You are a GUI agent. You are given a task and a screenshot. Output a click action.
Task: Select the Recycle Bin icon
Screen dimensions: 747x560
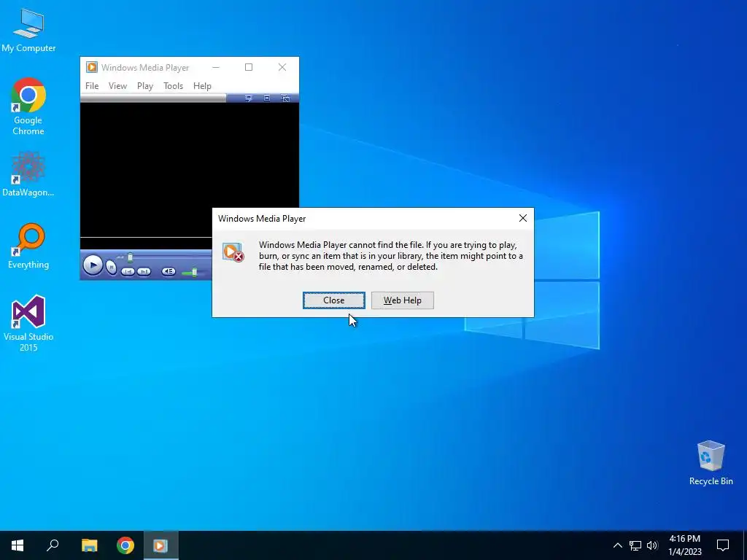click(711, 463)
